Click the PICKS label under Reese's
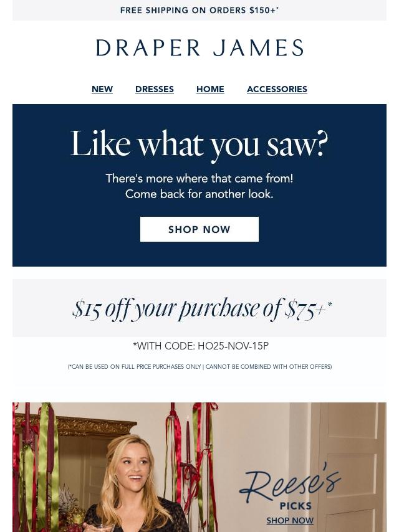The height and width of the screenshot is (532, 399). pos(296,506)
